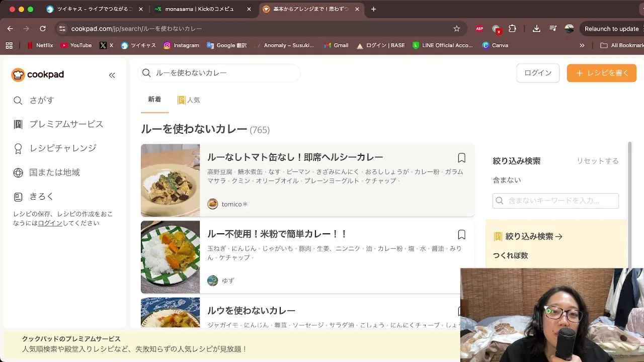Open プレミアムサービス in sidebar
Screen dimensions: 644x362
coord(58,124)
